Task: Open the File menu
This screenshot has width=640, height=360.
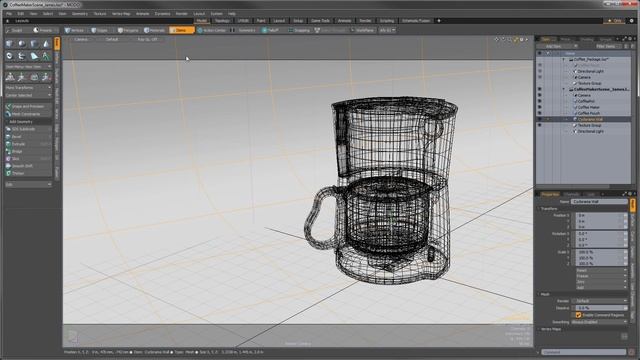Action: click(9, 13)
